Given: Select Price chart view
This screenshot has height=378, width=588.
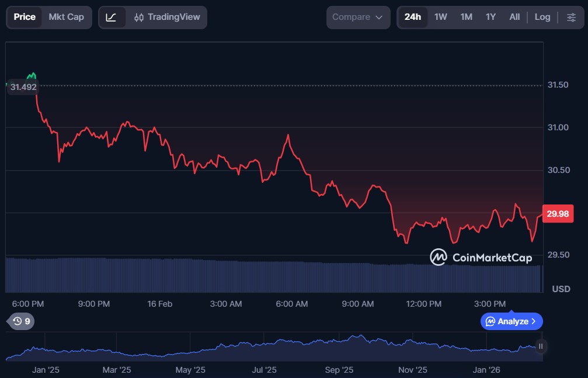Looking at the screenshot, I should tap(25, 18).
